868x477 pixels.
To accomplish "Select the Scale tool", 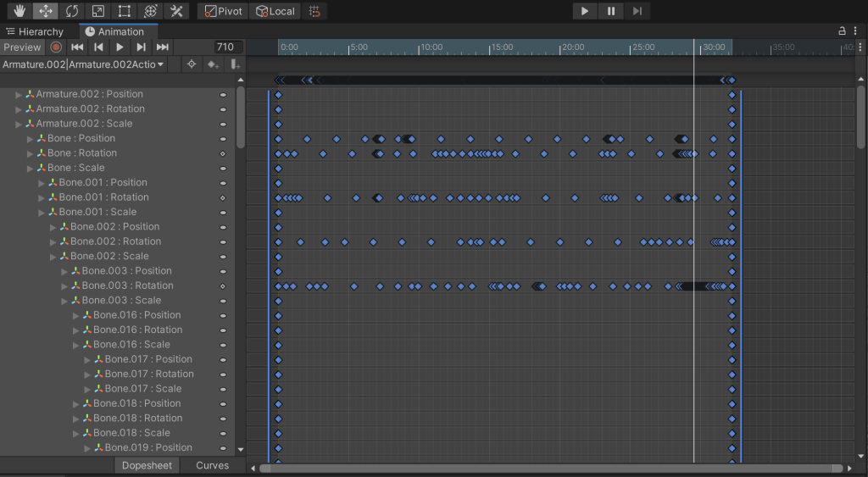I will click(x=98, y=11).
